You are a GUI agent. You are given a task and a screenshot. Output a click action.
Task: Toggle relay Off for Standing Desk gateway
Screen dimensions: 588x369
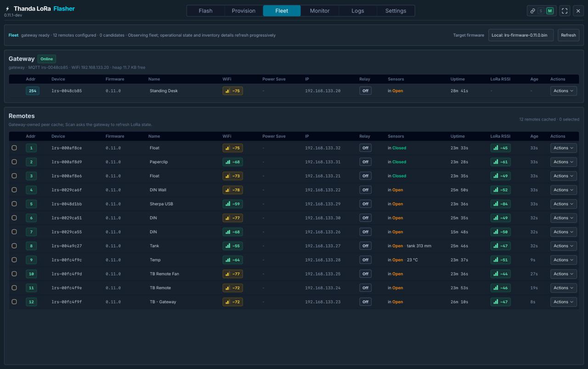[365, 91]
